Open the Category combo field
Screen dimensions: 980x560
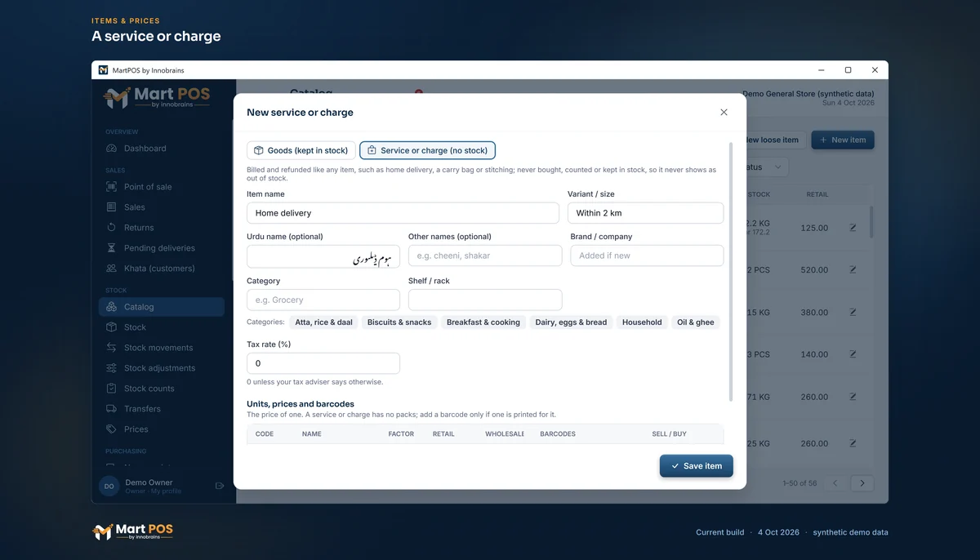323,300
